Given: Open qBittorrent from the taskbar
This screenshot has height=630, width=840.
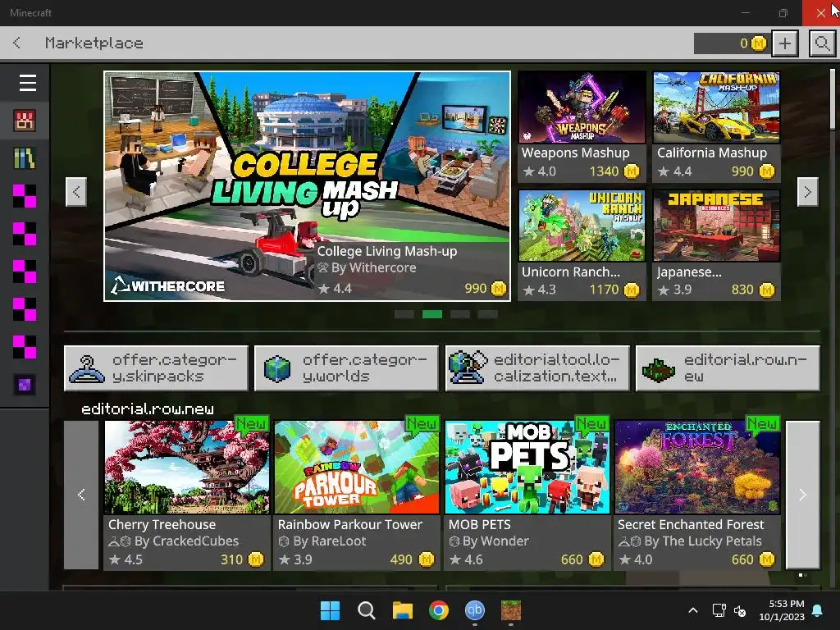Looking at the screenshot, I should tap(475, 610).
